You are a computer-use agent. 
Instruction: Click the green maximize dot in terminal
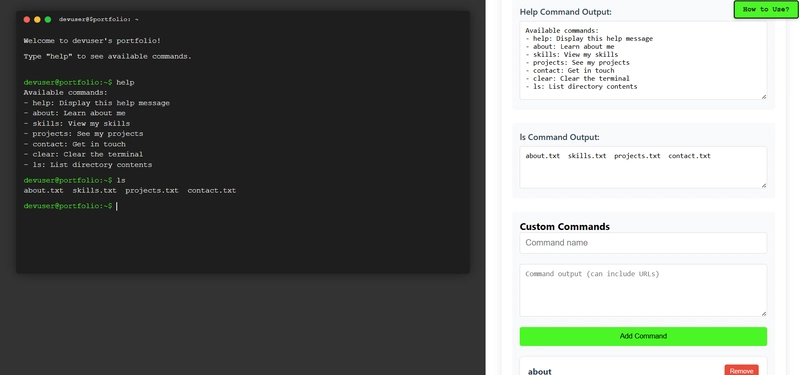click(48, 19)
